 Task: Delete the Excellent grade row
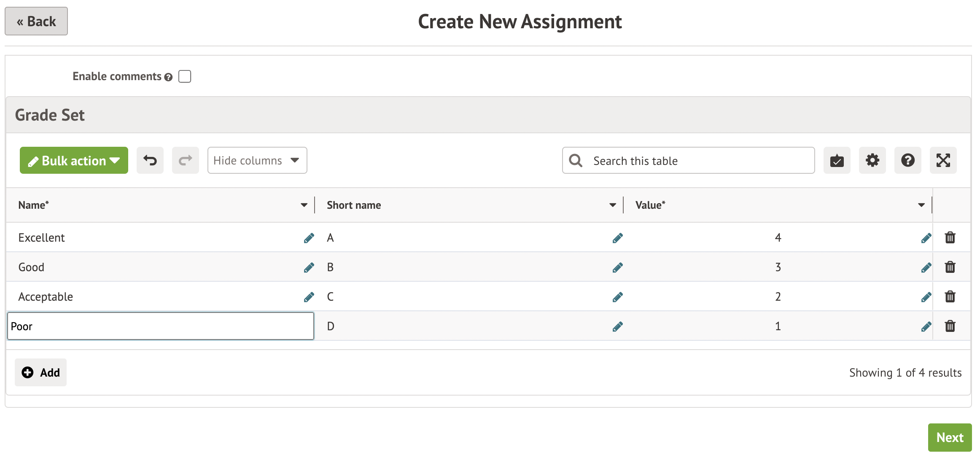pyautogui.click(x=950, y=237)
